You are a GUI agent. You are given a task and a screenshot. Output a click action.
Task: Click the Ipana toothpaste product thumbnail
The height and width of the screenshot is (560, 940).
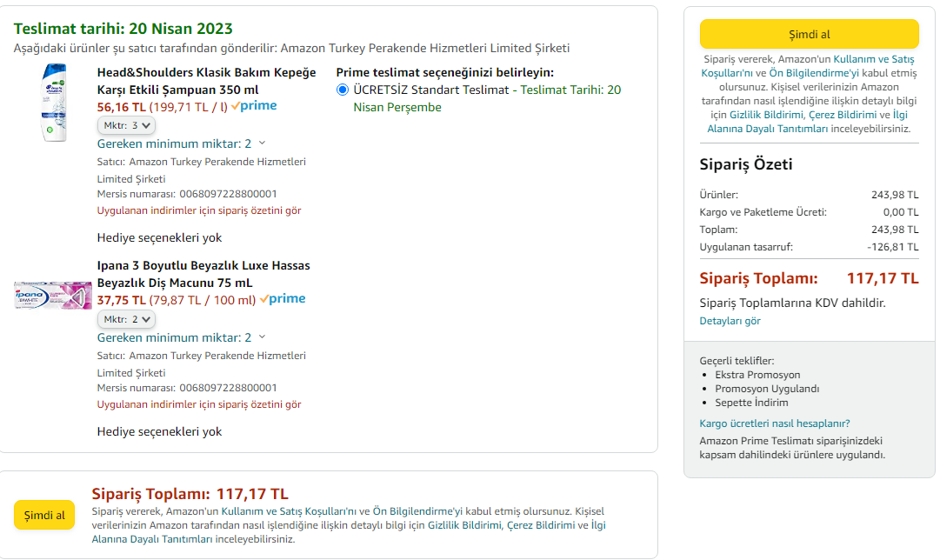pos(53,295)
